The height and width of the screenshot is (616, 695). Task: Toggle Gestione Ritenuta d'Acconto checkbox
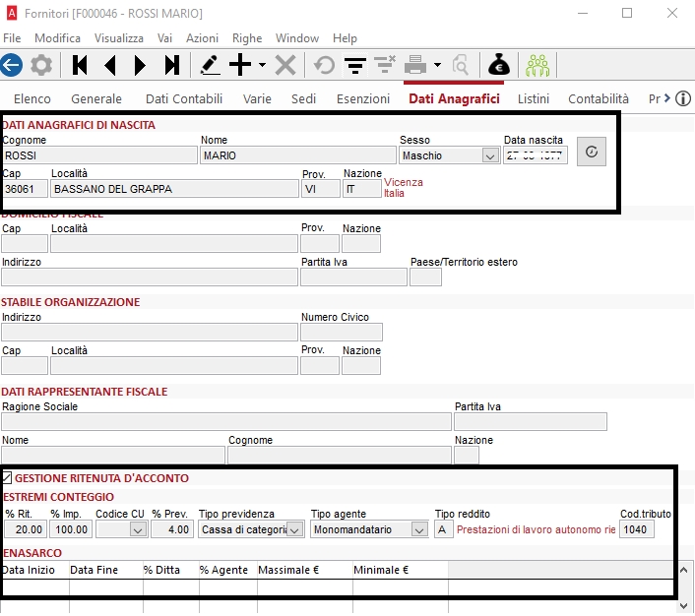coord(7,477)
